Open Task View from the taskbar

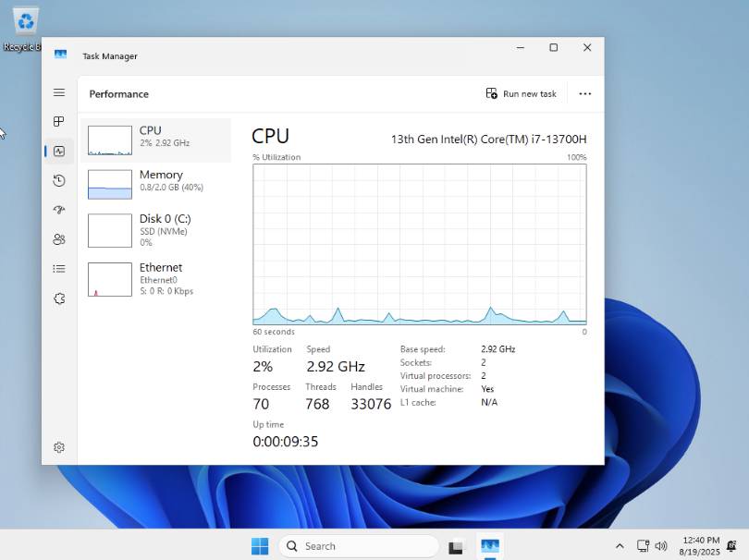point(456,547)
